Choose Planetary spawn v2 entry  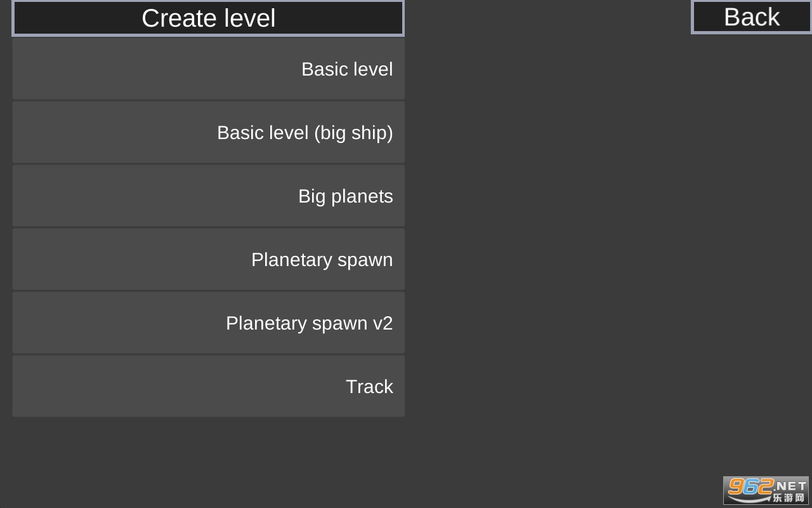[208, 323]
